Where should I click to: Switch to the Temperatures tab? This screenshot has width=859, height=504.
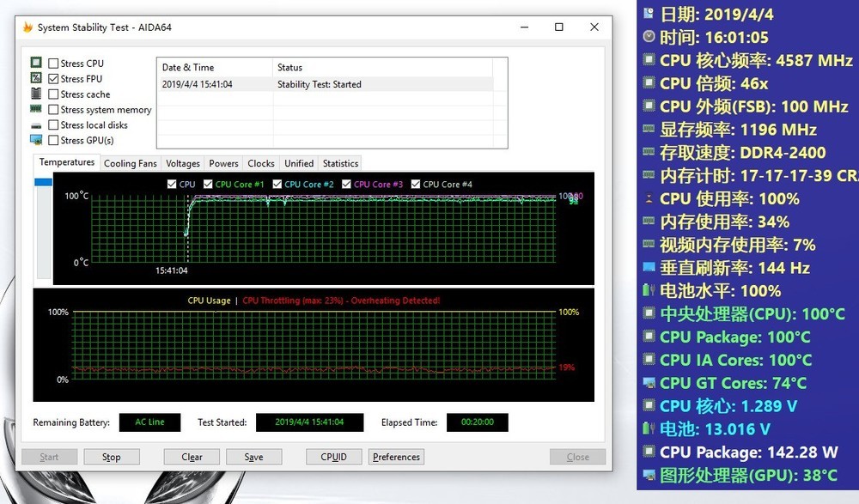[x=67, y=162]
